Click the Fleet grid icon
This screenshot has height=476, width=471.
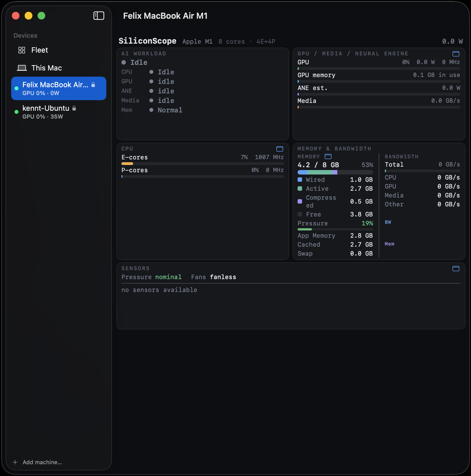click(x=22, y=50)
